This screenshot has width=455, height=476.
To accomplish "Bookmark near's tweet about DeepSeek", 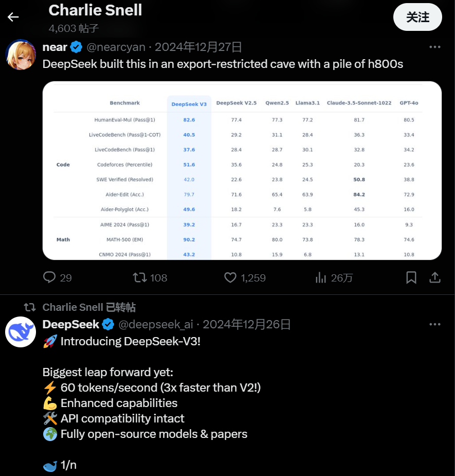I will point(411,277).
